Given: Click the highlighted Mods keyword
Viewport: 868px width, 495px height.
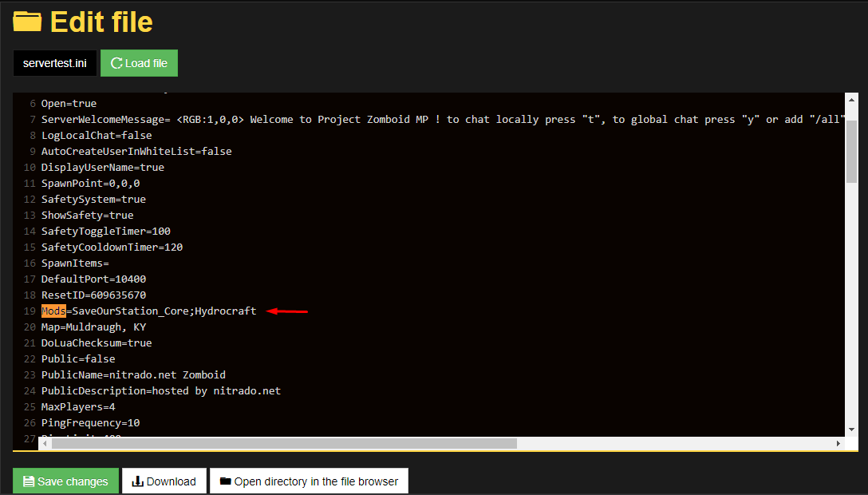Looking at the screenshot, I should 53,311.
